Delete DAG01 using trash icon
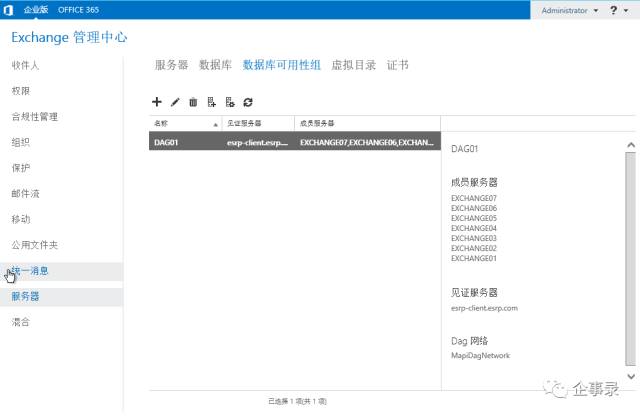This screenshot has width=640, height=417. (193, 102)
